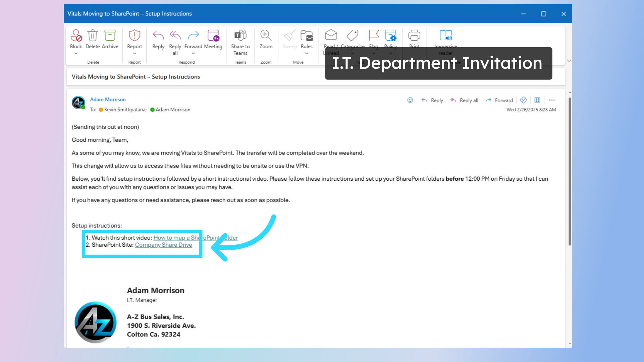Screen dimensions: 644x362
Task: Archive the message
Action: [110, 35]
